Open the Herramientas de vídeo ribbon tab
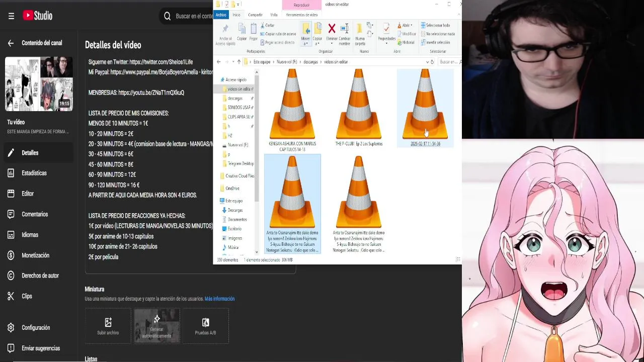644x362 pixels. click(x=301, y=15)
